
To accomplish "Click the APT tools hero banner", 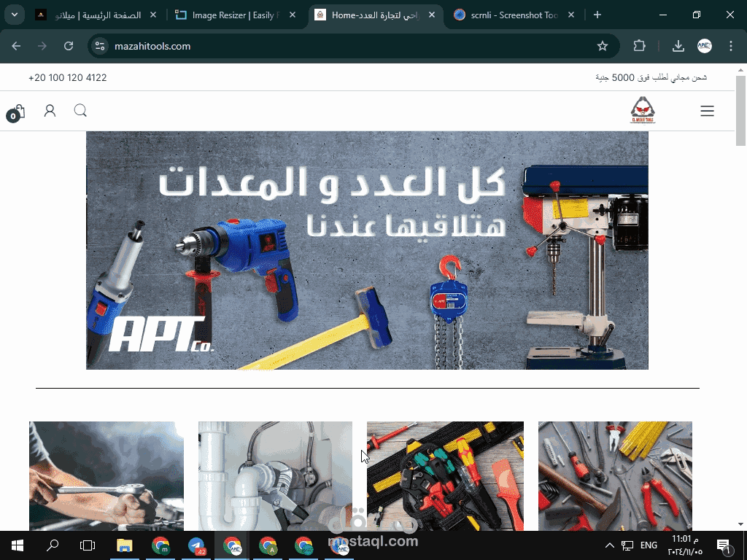I will pyautogui.click(x=367, y=251).
